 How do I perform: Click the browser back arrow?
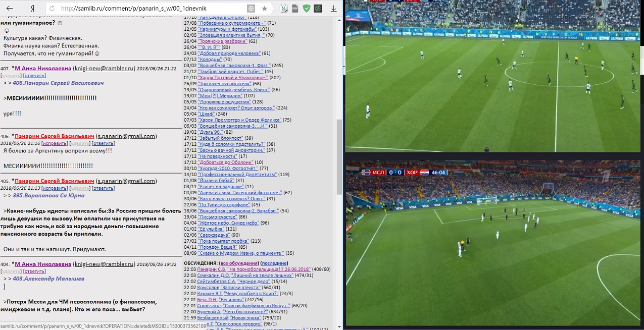tap(10, 8)
